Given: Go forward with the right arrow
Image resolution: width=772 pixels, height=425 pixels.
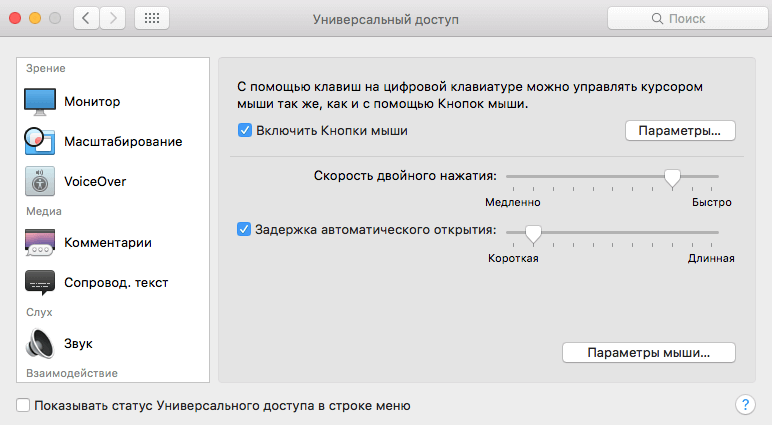Looking at the screenshot, I should (x=113, y=18).
